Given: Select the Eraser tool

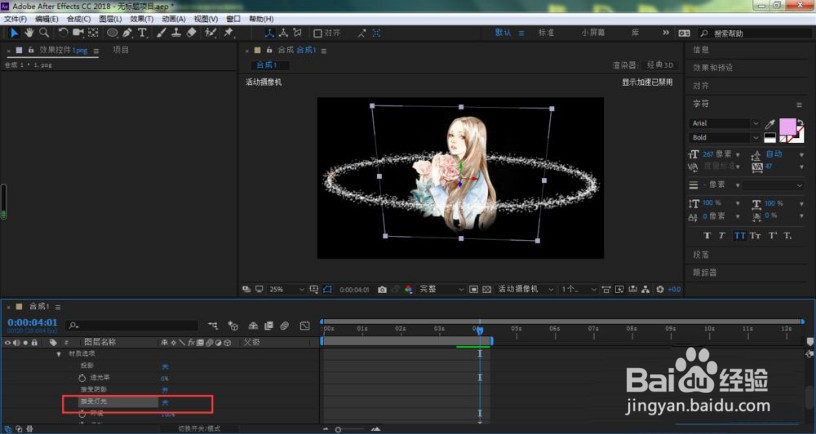Looking at the screenshot, I should click(x=191, y=33).
